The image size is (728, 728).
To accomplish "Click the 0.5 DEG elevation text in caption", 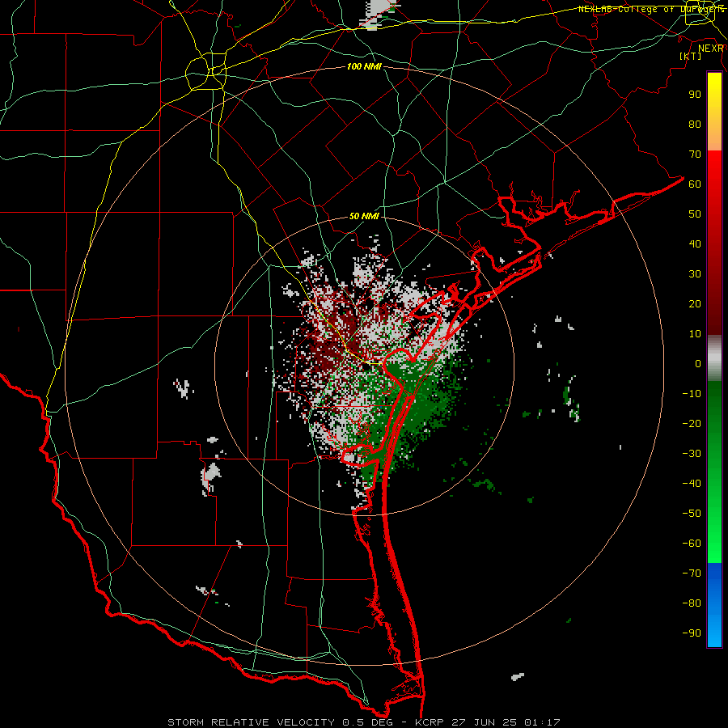I will pyautogui.click(x=368, y=722).
